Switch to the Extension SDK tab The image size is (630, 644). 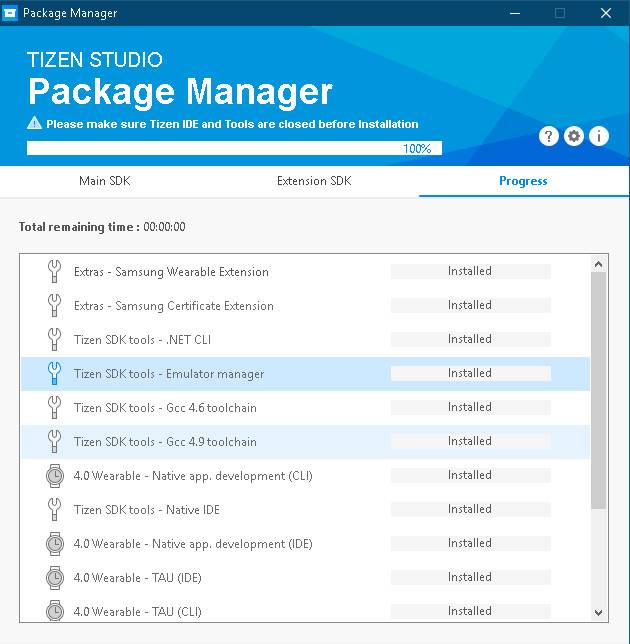click(314, 181)
